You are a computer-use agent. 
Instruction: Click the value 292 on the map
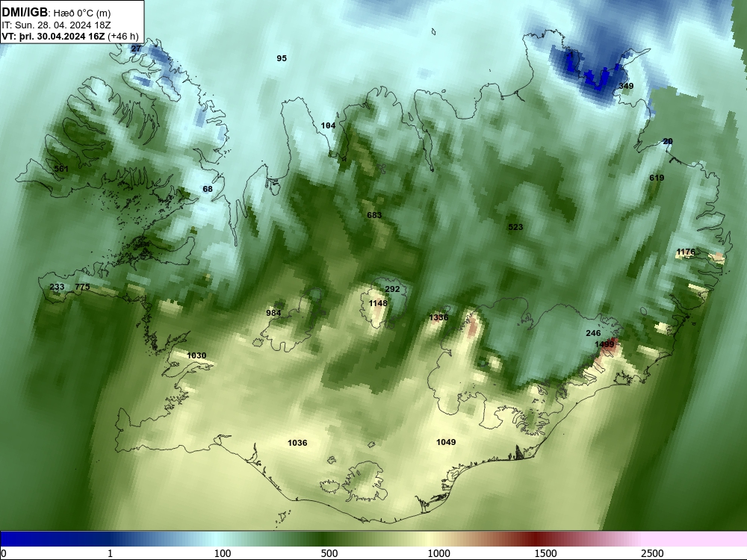pos(392,289)
